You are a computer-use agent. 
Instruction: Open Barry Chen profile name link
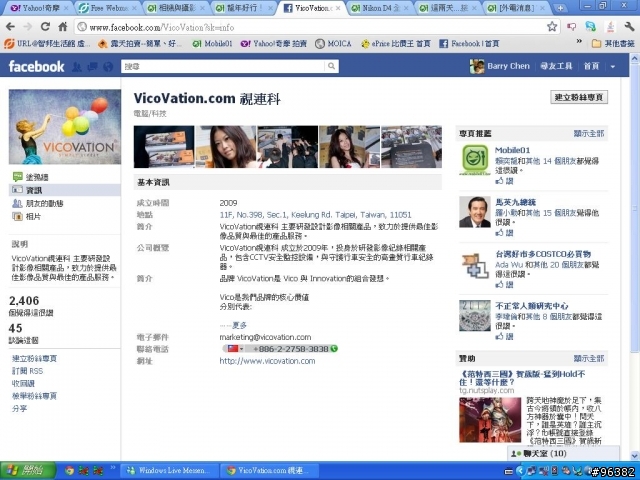point(508,66)
